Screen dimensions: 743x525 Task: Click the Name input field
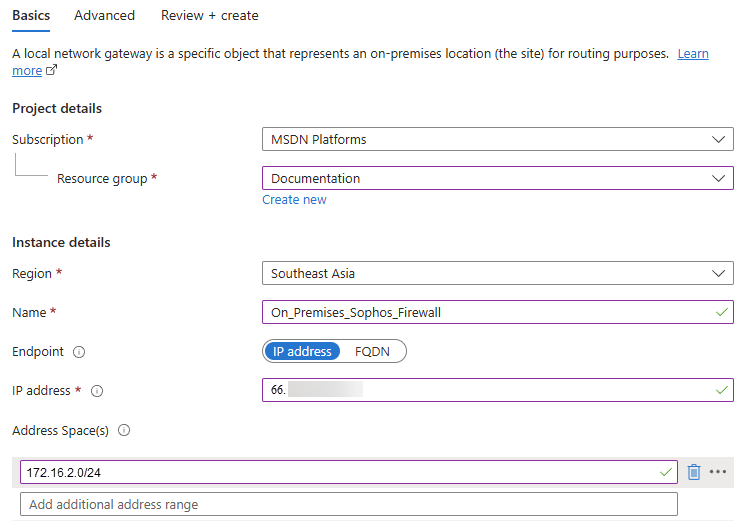(490, 312)
